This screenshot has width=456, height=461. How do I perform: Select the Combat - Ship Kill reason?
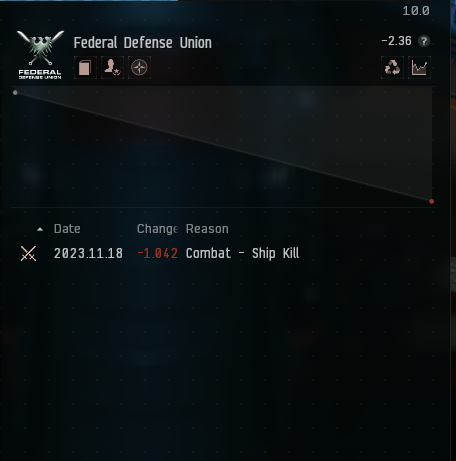tap(242, 253)
